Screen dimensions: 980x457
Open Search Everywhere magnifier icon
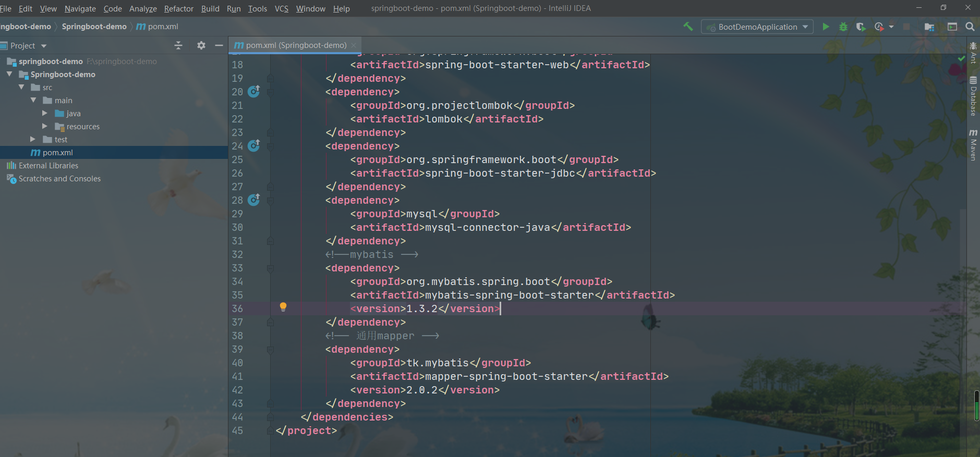point(970,27)
